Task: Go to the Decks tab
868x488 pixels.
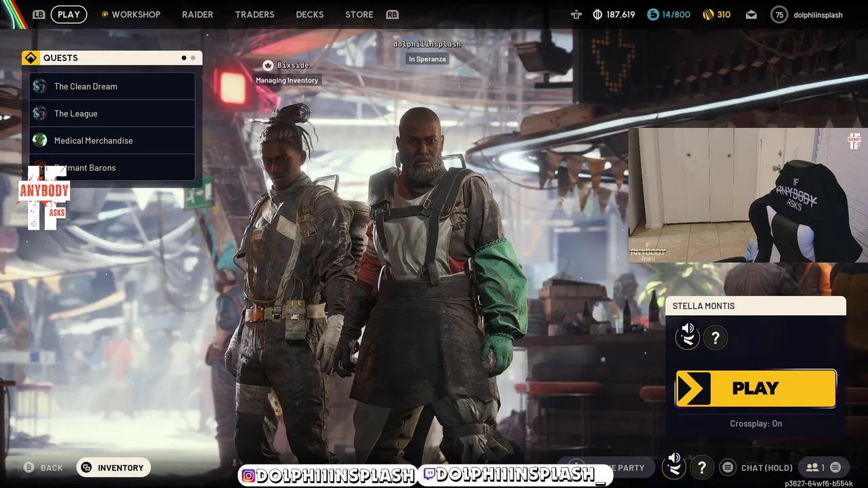Action: [x=310, y=14]
